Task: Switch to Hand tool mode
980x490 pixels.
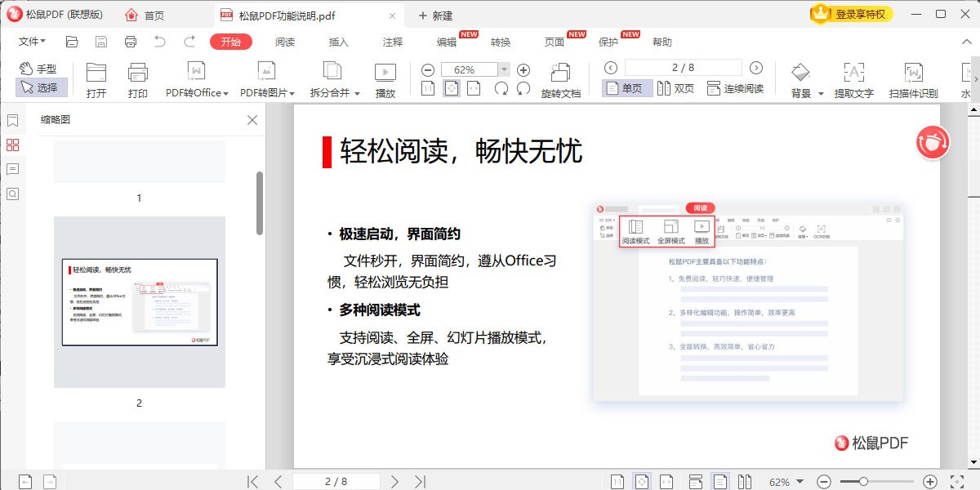Action: (38, 69)
